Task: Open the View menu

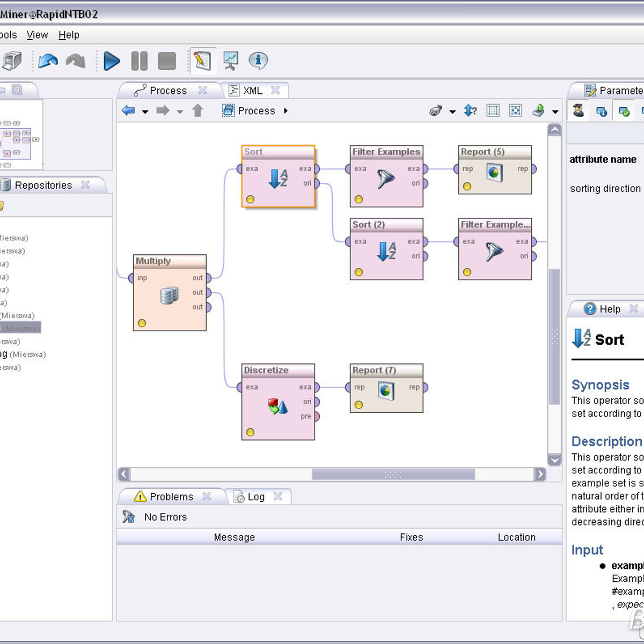Action: 38,35
